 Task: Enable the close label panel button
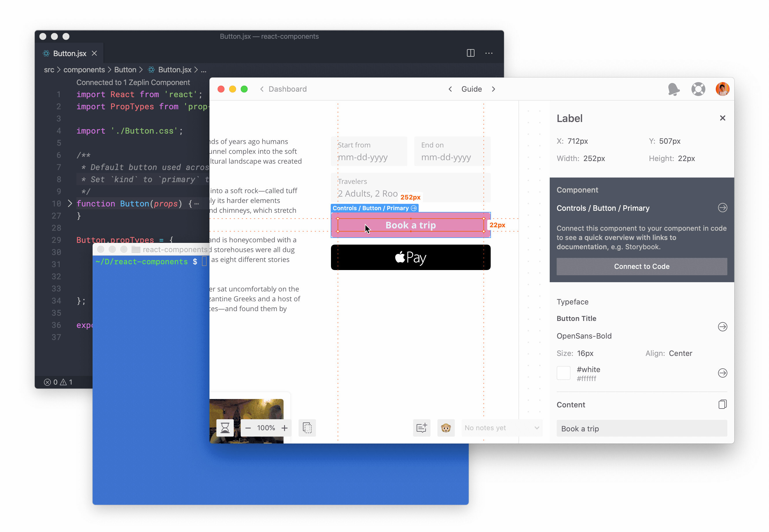tap(723, 118)
